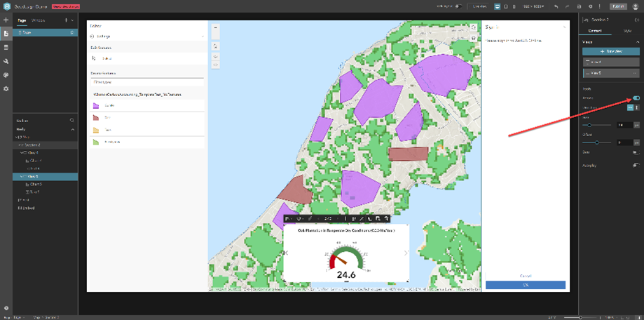Save the experience
The image size is (644, 320).
(579, 6)
